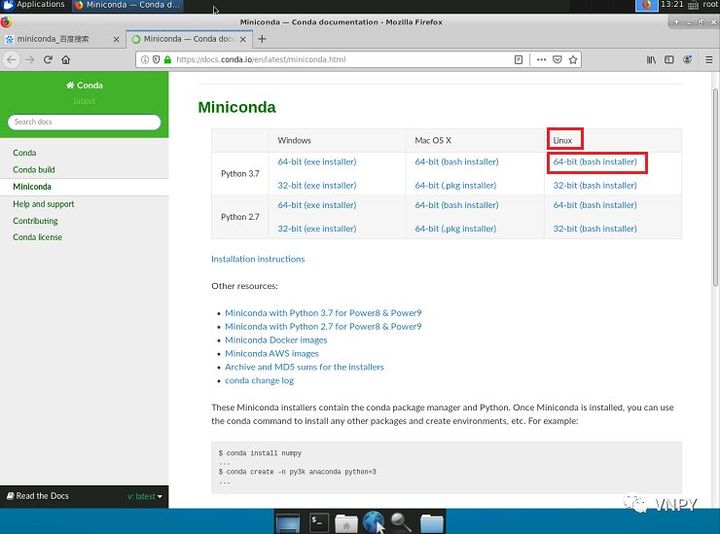Screen dimensions: 720x534
Task: Select Miniconda in the sidebar
Action: coord(32,187)
